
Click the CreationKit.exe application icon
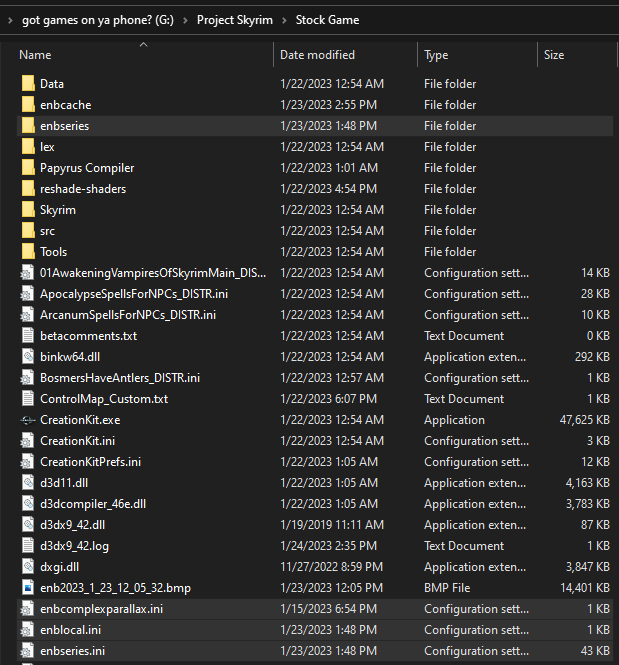click(28, 420)
